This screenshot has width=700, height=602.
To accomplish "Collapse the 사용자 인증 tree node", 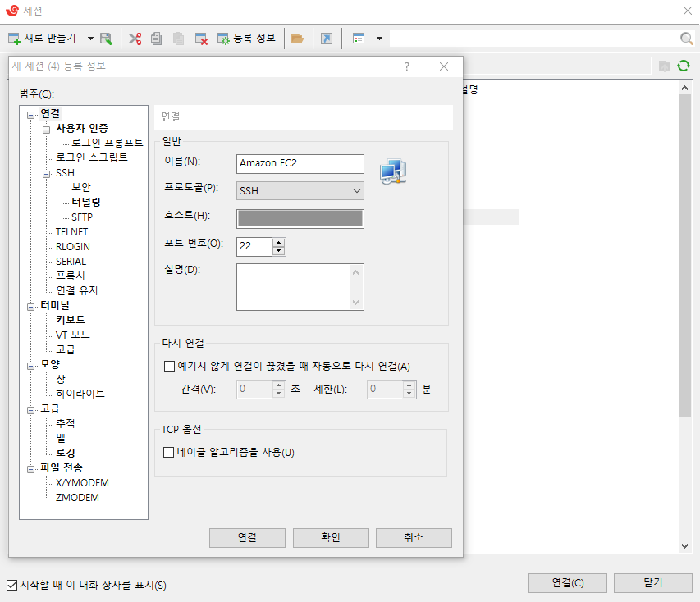I will (46, 130).
